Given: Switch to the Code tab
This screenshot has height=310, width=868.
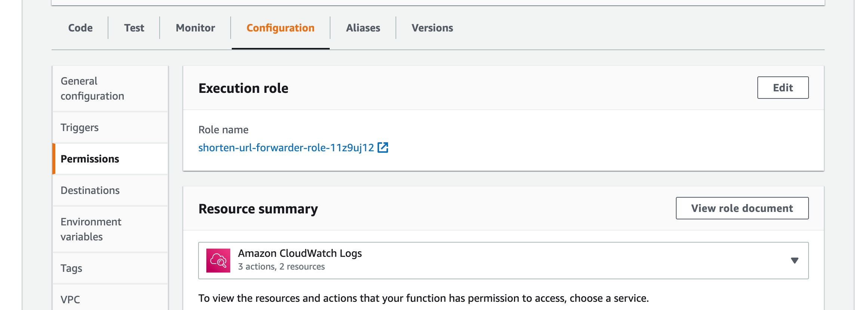Looking at the screenshot, I should click(x=80, y=28).
